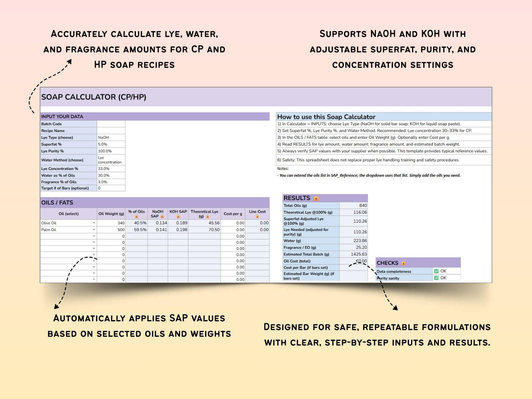
Task: Click lock icon in NaOH SAP header
Action: (x=162, y=216)
